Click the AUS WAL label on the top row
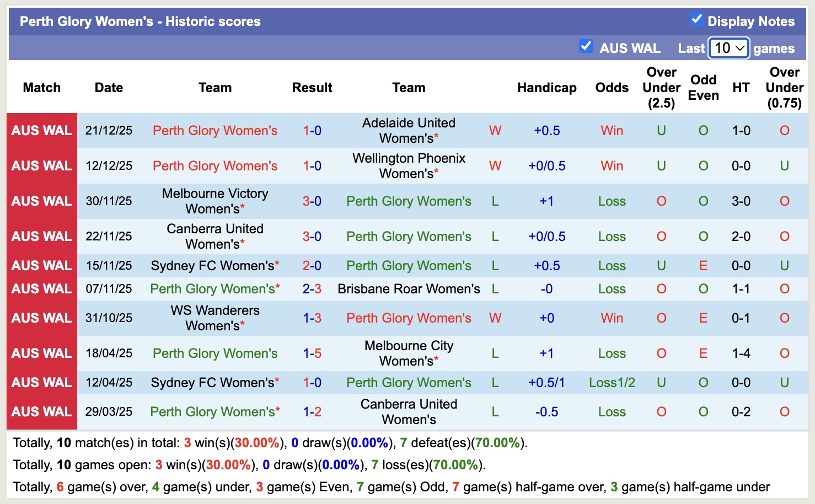The height and width of the screenshot is (504, 815). [41, 131]
